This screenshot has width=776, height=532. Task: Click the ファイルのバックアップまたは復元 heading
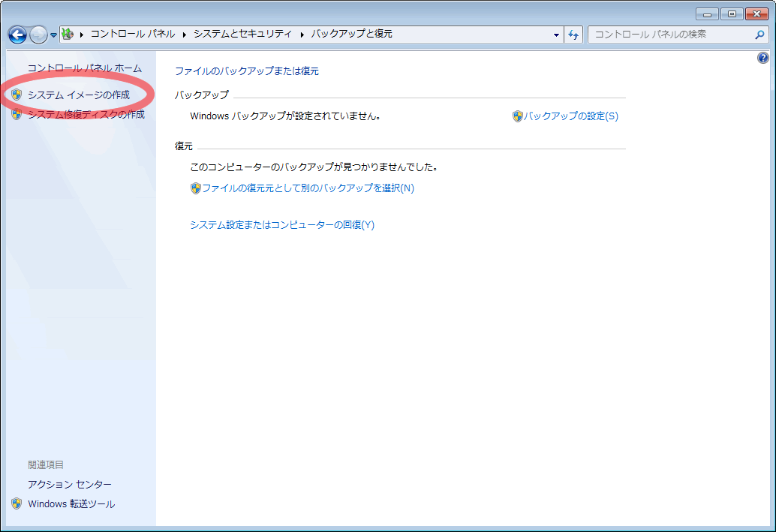[x=247, y=71]
